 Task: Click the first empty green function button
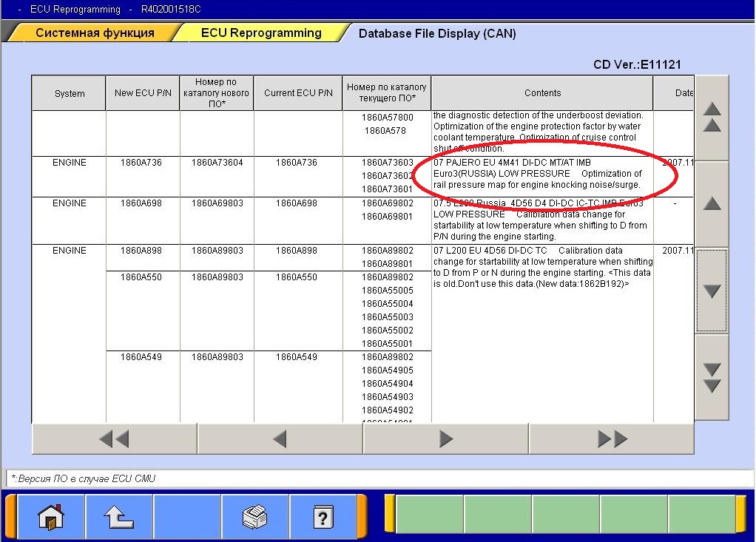(429, 515)
